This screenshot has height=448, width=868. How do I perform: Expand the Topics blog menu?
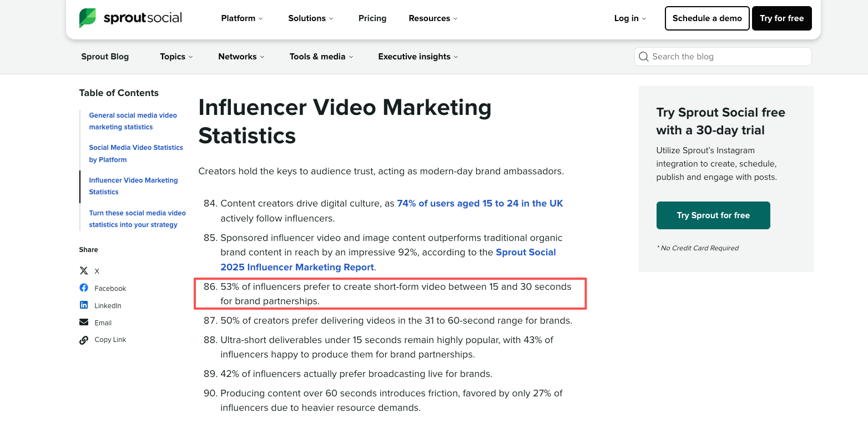coord(176,57)
